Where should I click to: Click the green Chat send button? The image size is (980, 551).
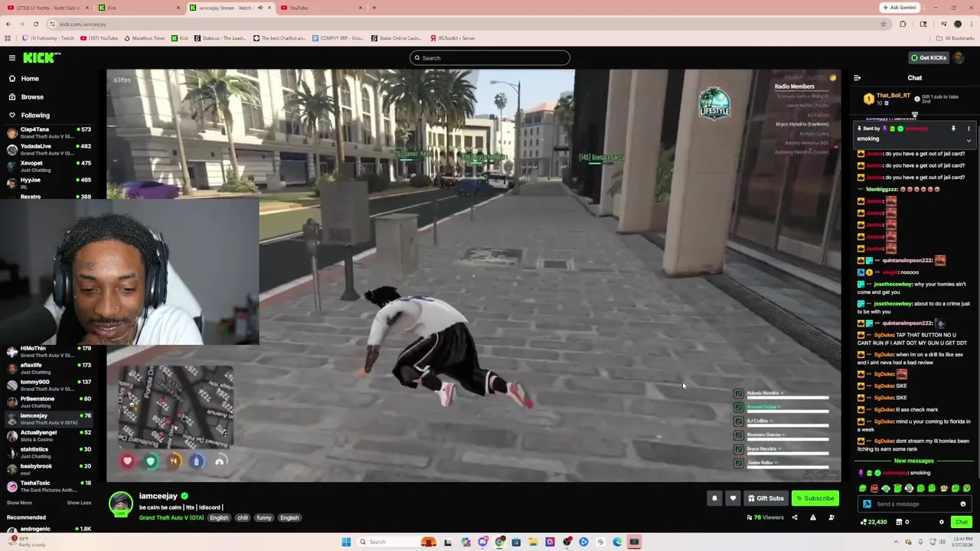(x=961, y=523)
